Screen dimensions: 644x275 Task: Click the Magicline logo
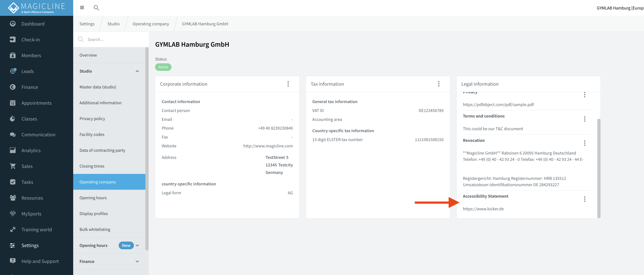pyautogui.click(x=37, y=8)
